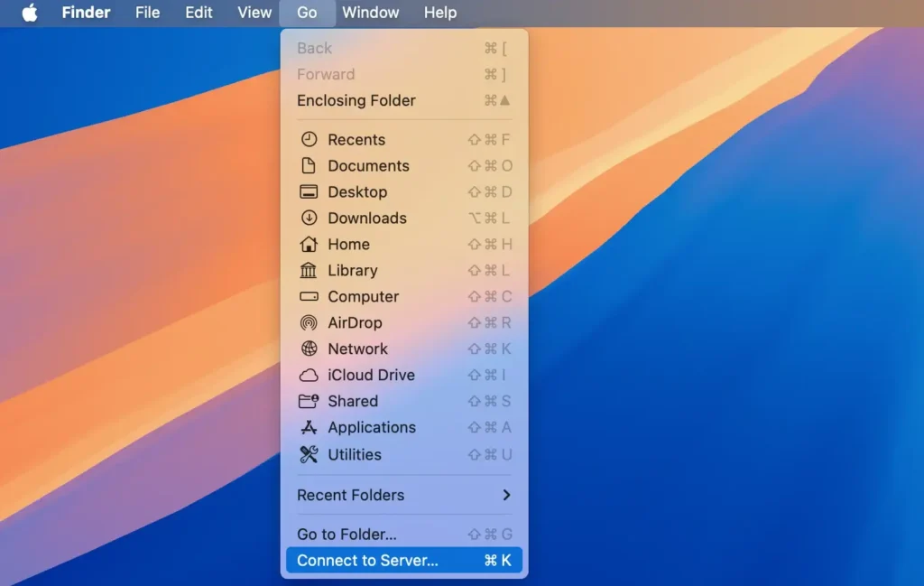Click the Downloads arrow icon
This screenshot has height=586, width=924.
[308, 218]
